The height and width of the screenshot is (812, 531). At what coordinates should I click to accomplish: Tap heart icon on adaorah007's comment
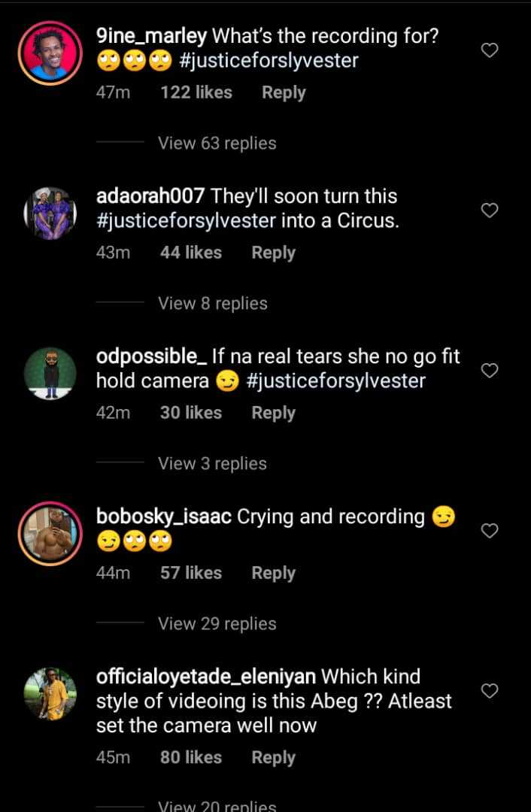click(490, 211)
